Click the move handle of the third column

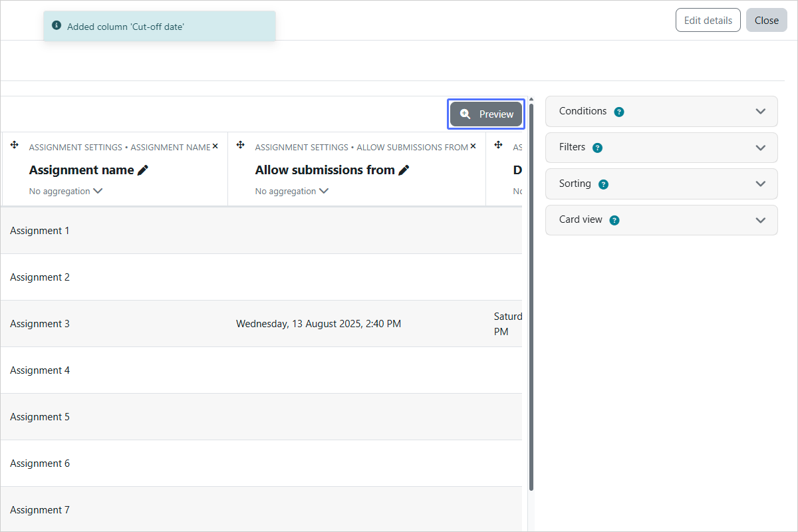coord(498,145)
